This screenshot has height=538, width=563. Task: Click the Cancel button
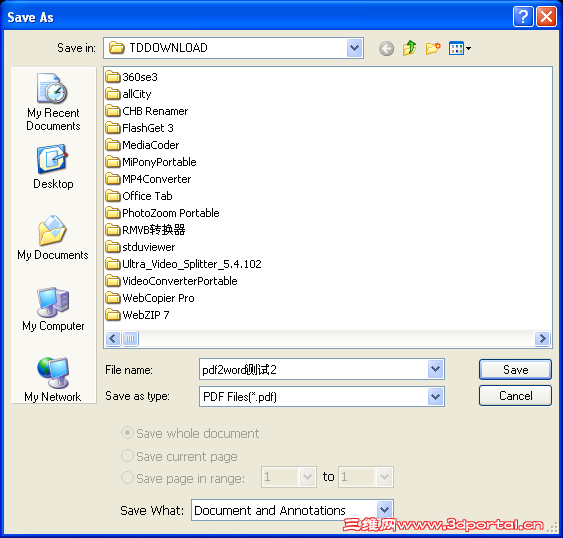[x=515, y=395]
